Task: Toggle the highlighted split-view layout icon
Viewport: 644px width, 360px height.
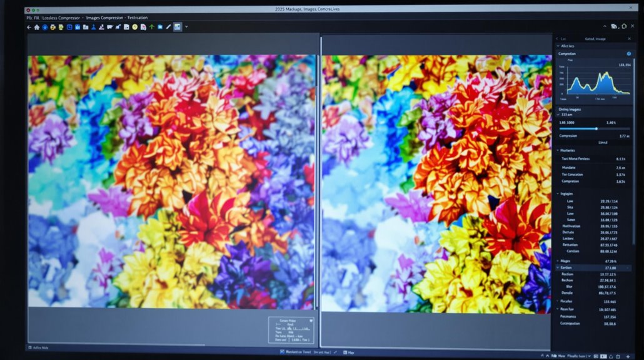Action: [178, 27]
